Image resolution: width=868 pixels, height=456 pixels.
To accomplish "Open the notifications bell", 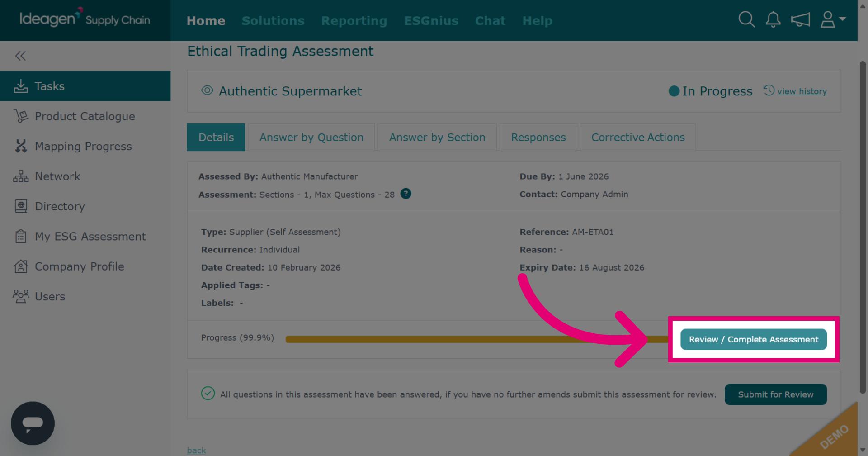I will point(773,19).
